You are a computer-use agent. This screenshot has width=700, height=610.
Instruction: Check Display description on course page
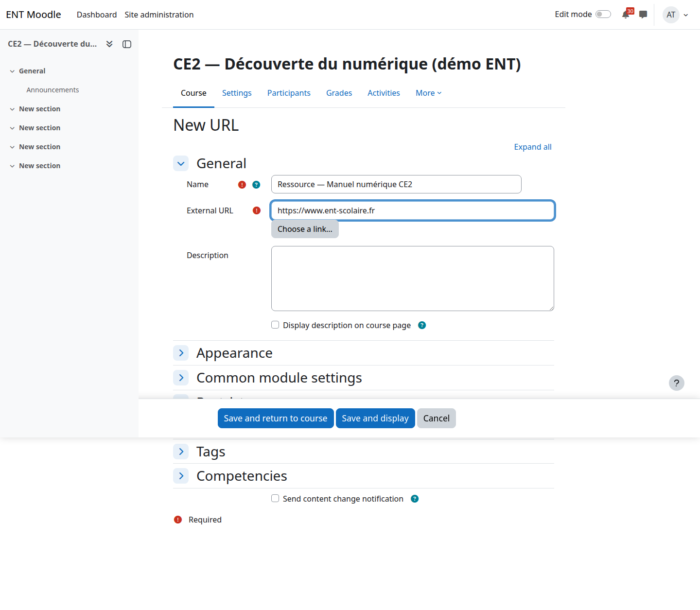pyautogui.click(x=275, y=325)
